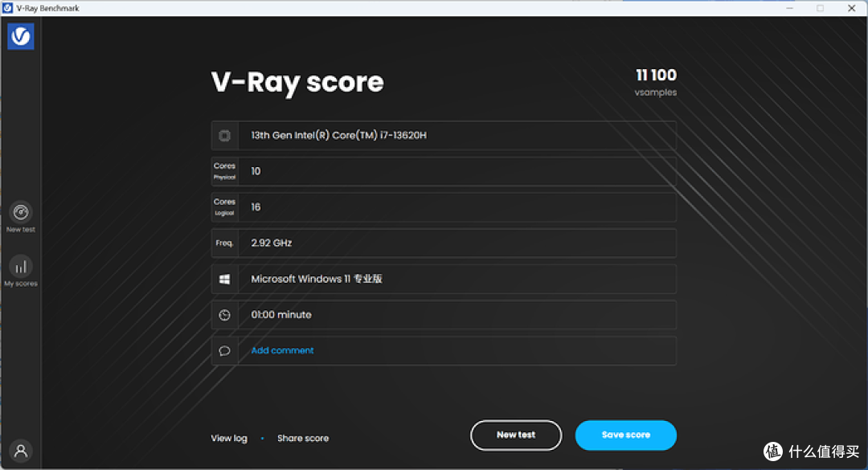Click the Share score link
This screenshot has width=868, height=470.
303,439
